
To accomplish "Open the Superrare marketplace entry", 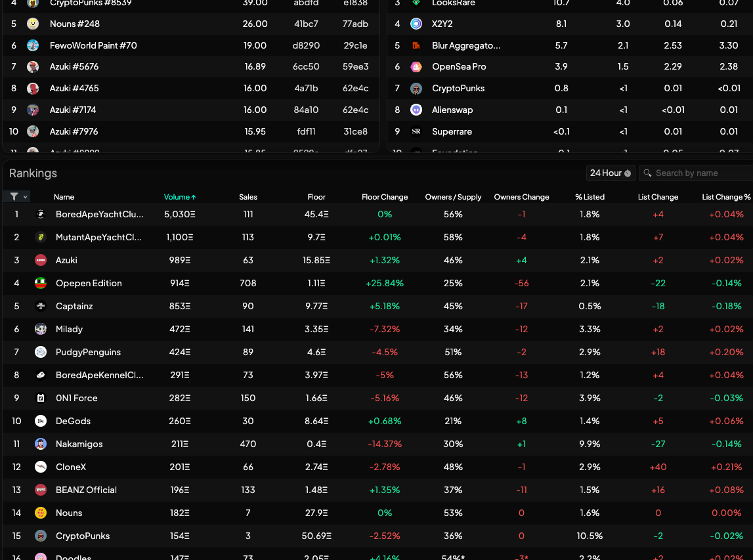I will pos(570,131).
